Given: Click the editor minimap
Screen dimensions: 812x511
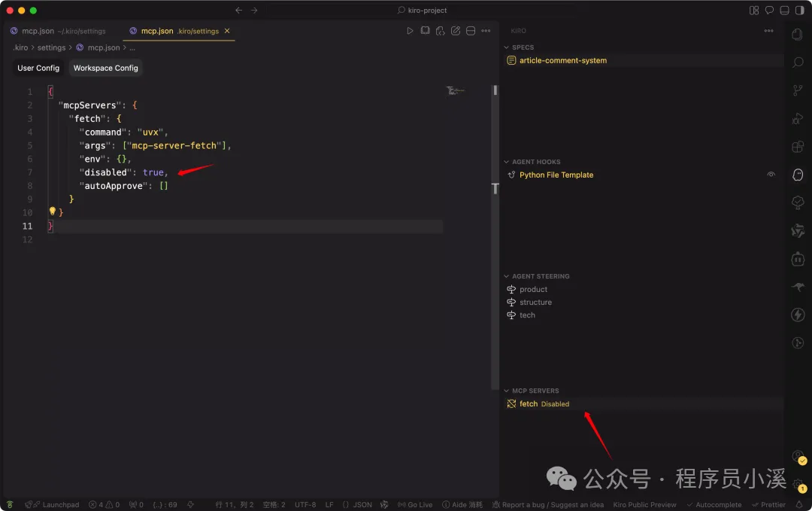Looking at the screenshot, I should (456, 91).
